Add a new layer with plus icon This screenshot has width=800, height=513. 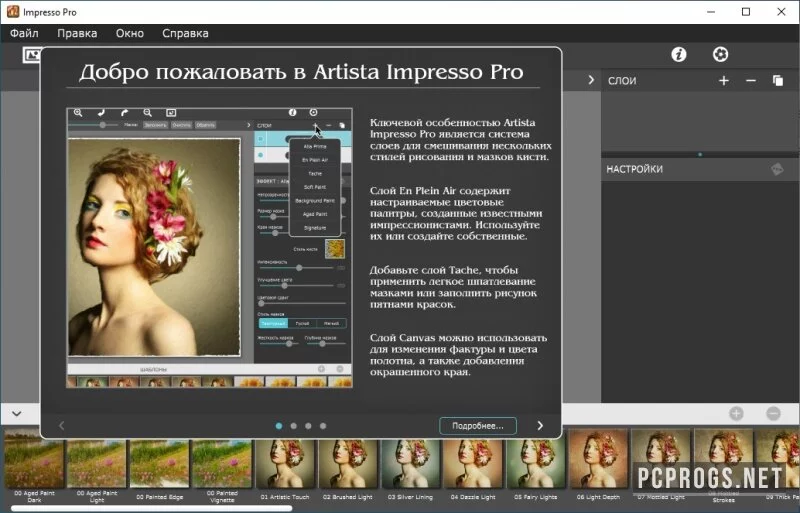[x=723, y=81]
